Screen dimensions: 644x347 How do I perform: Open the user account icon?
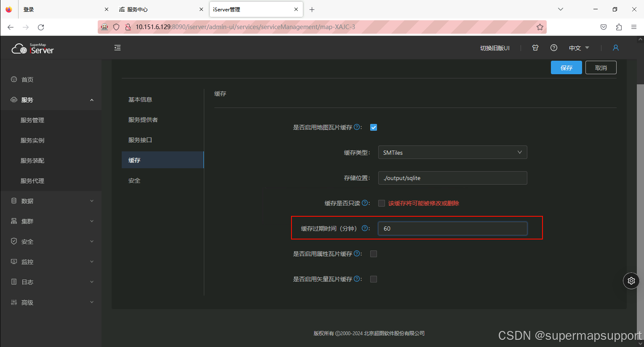click(x=615, y=48)
